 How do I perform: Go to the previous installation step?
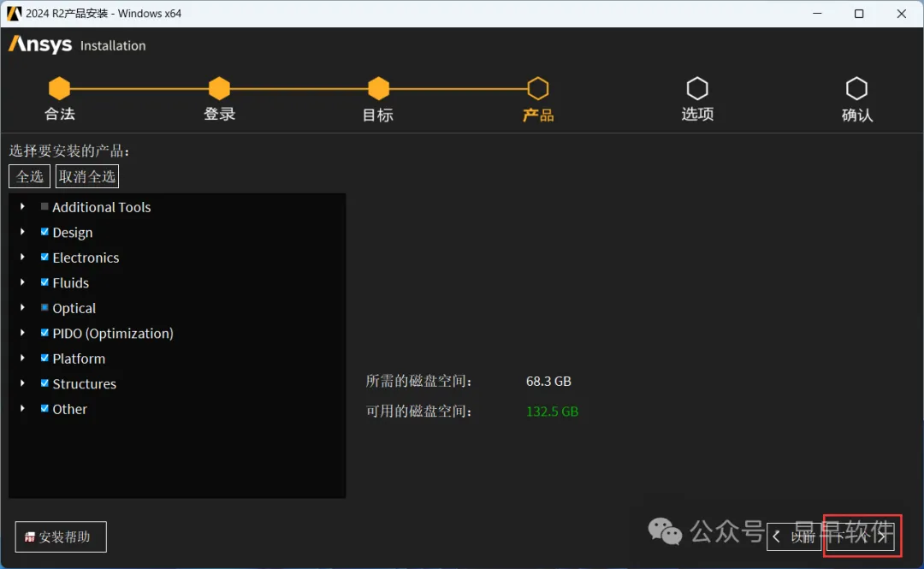(794, 536)
